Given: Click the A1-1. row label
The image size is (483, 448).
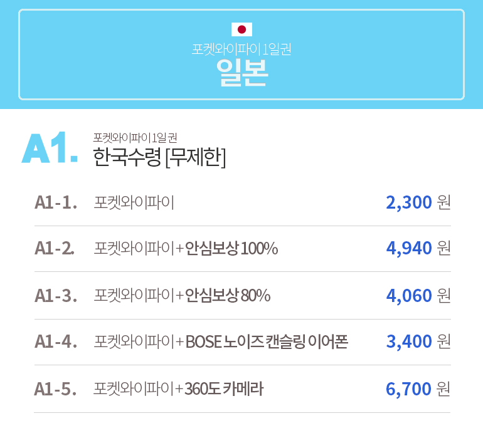Looking at the screenshot, I should (x=56, y=203).
